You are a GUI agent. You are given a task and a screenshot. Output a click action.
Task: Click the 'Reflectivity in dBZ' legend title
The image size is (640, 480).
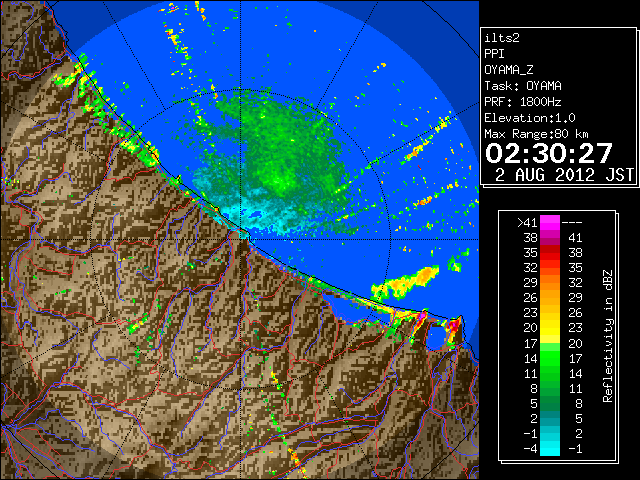tap(608, 336)
